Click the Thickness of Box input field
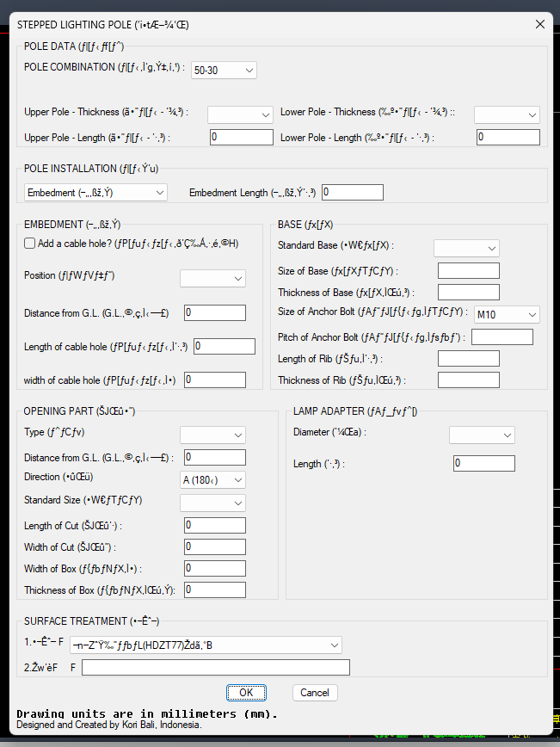560x747 pixels. pyautogui.click(x=215, y=590)
